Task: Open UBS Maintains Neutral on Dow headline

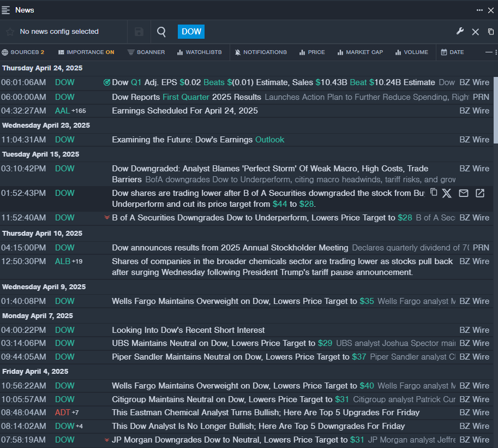Action: tap(222, 343)
